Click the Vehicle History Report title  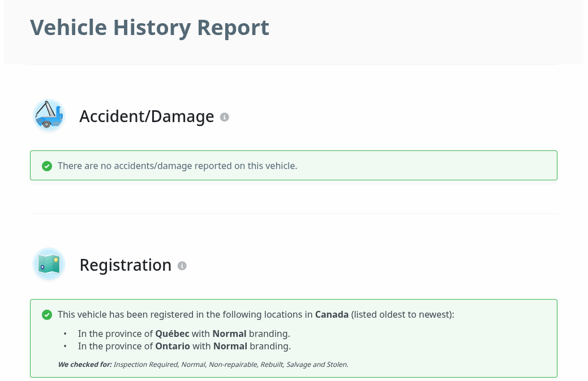[x=149, y=28]
